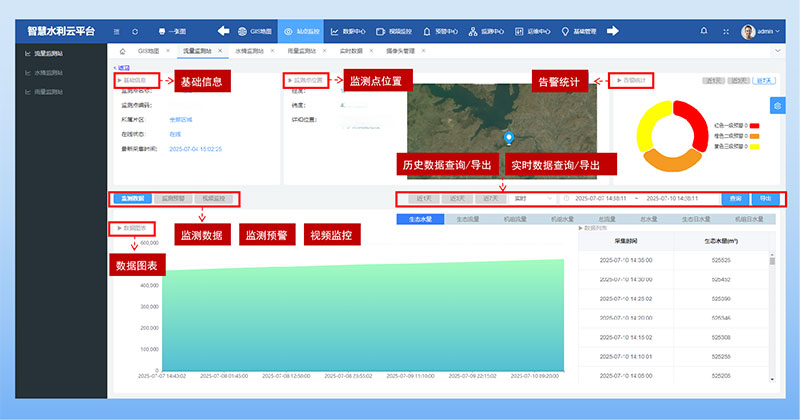Click the 查询 query button
Image resolution: width=800 pixels, height=420 pixels.
click(x=735, y=199)
